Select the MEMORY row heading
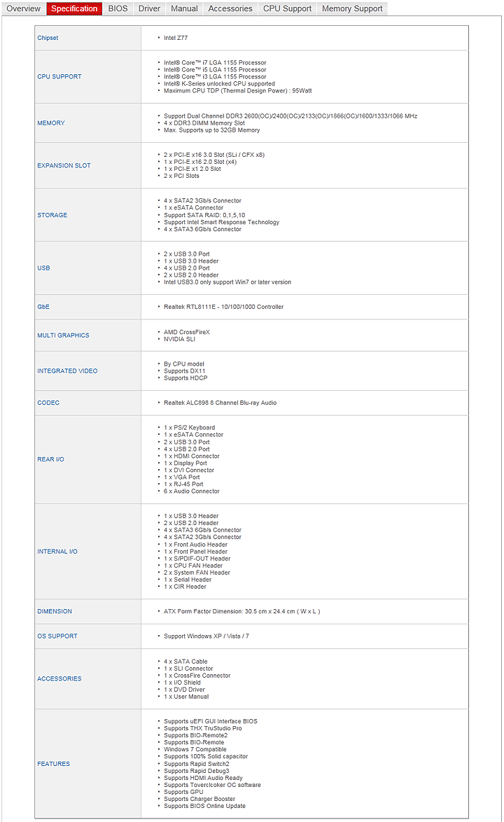Screen dimensions: 504x822 (51, 123)
